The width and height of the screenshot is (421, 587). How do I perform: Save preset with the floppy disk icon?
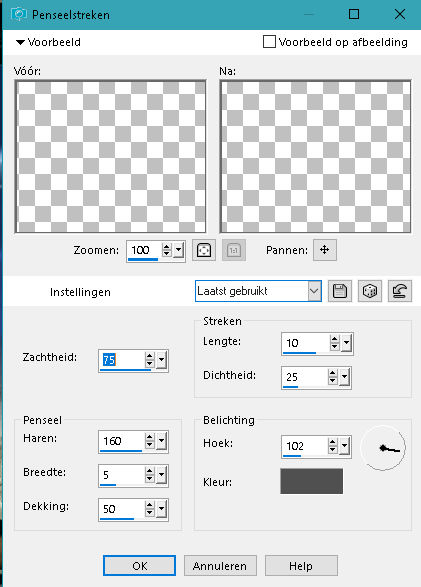click(x=340, y=291)
